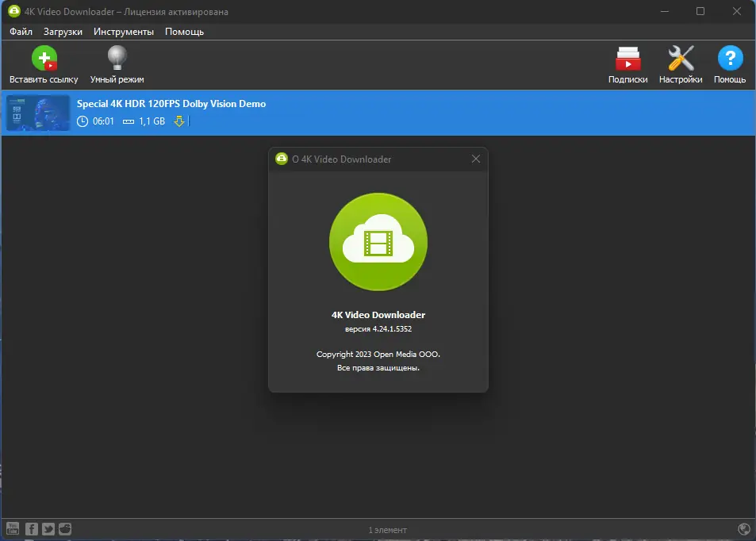Click the 1 элемент status bar label

click(387, 529)
